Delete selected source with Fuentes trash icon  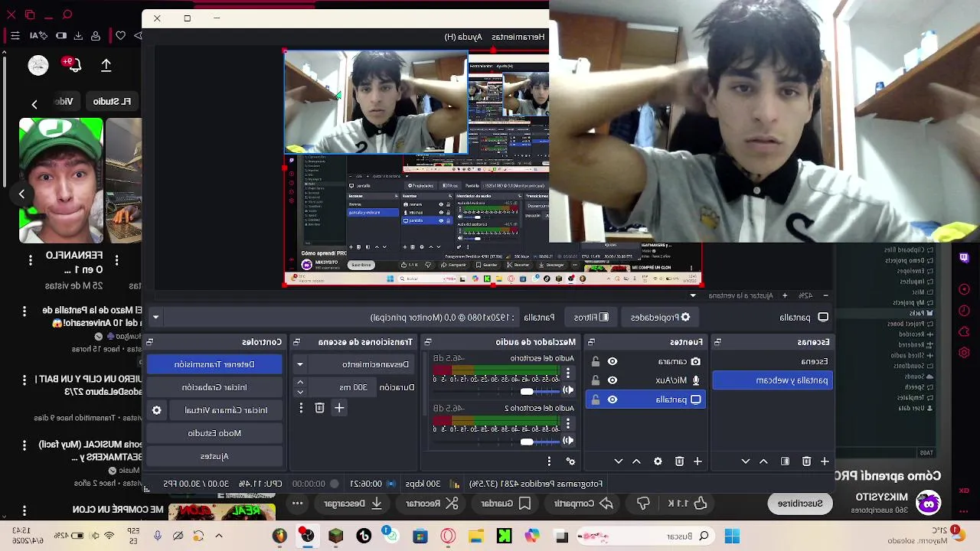click(x=679, y=461)
